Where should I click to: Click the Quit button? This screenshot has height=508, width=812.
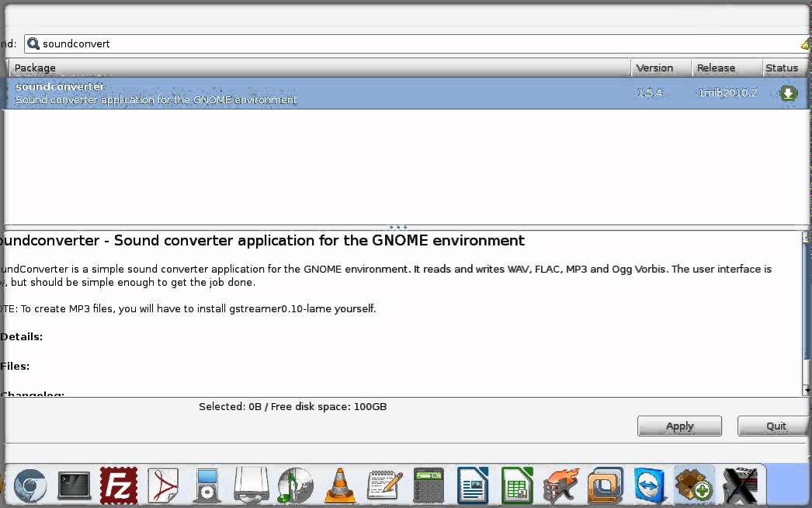(x=775, y=426)
